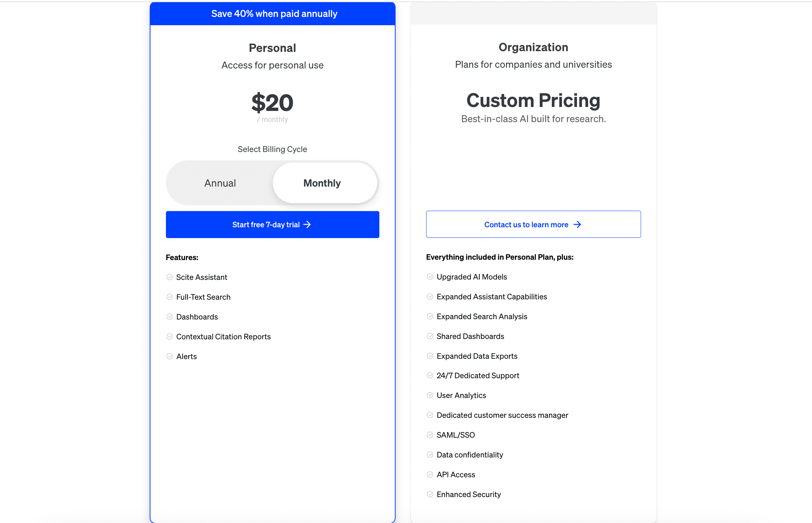The width and height of the screenshot is (812, 523).
Task: Toggle the Contextual Citation Reports checkmark
Action: 170,336
